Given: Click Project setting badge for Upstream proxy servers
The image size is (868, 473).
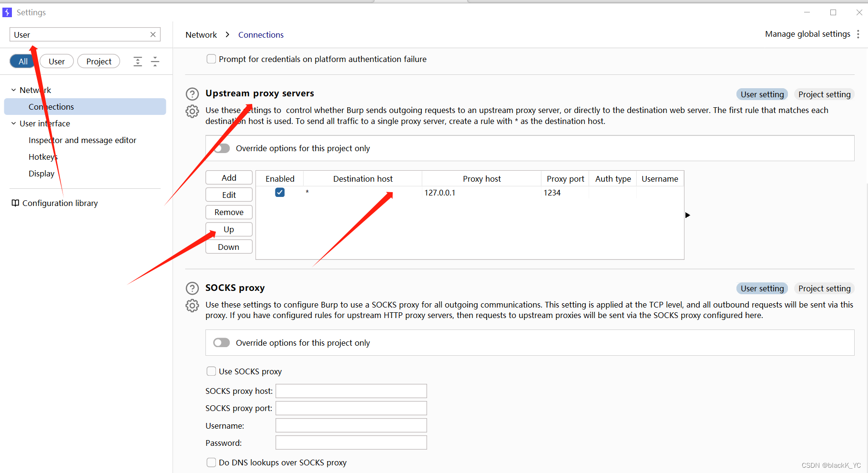Looking at the screenshot, I should click(824, 94).
